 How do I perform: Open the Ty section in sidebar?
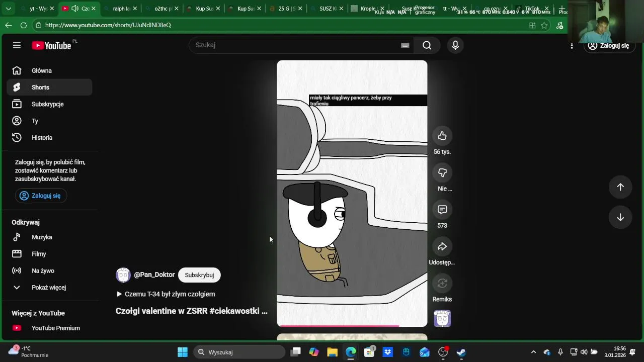click(49, 121)
